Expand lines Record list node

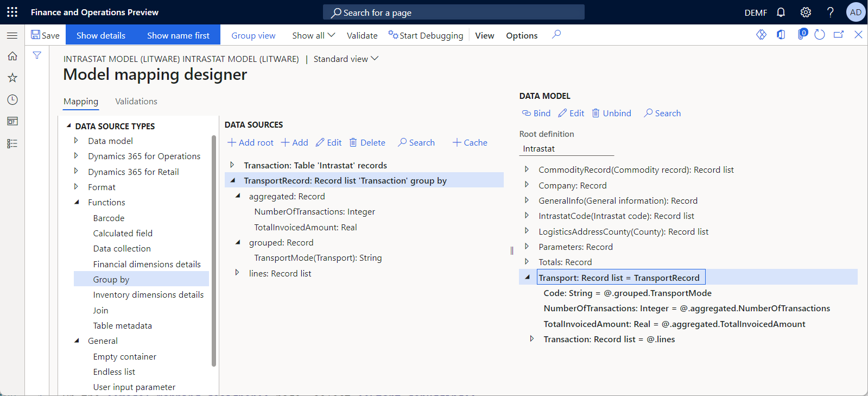click(x=237, y=273)
